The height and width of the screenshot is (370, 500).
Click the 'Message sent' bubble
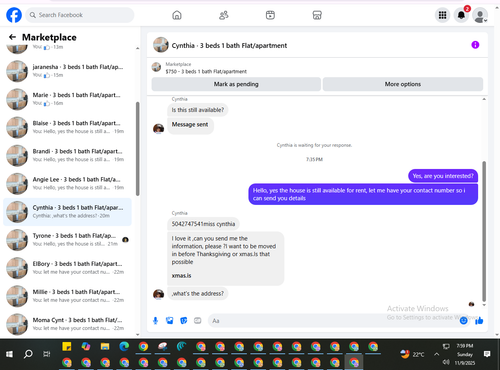click(190, 125)
